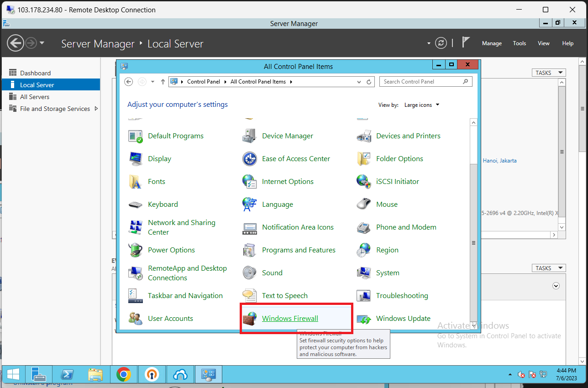Open Windows Update icon

coord(364,319)
